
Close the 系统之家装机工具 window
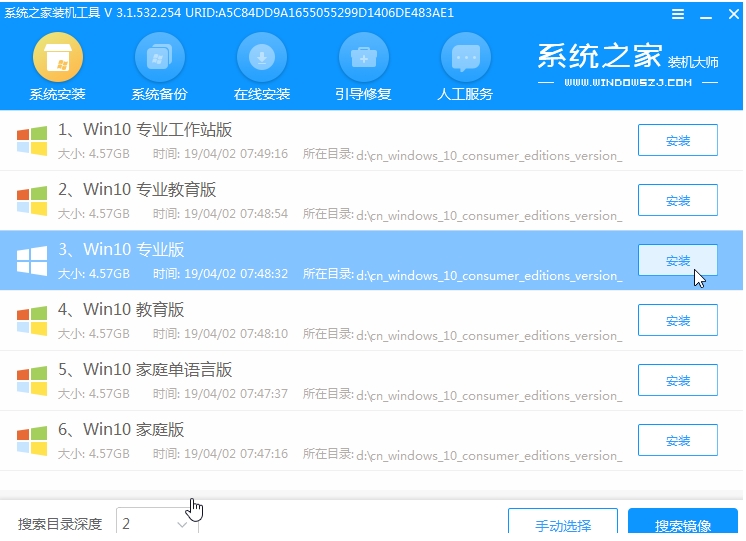tap(734, 14)
